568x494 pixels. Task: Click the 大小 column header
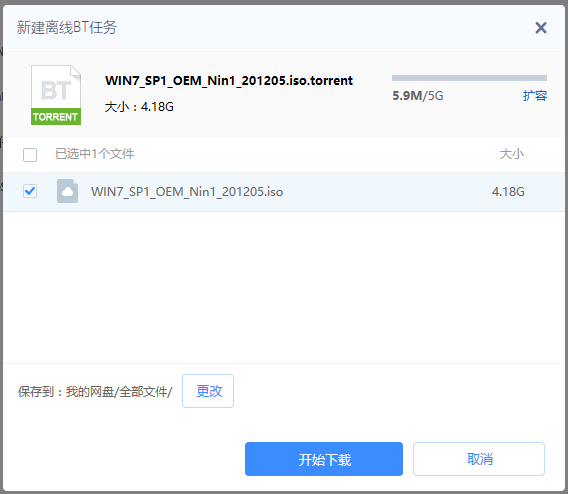[x=512, y=154]
